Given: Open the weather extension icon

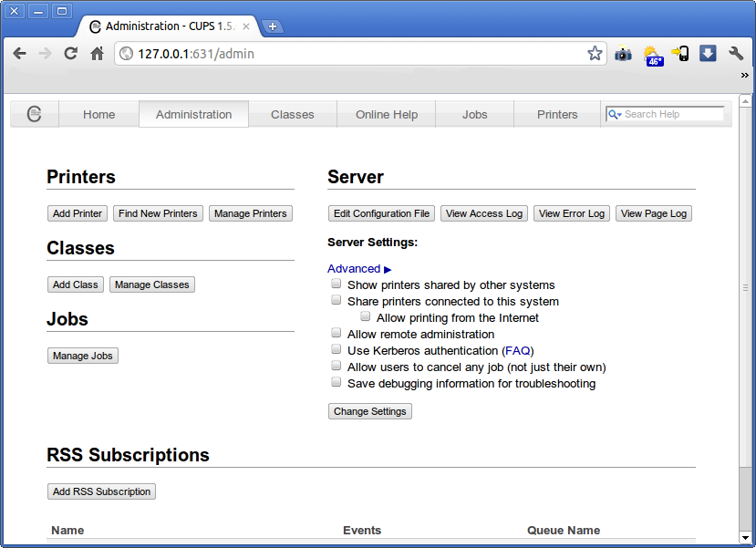Looking at the screenshot, I should (x=652, y=55).
